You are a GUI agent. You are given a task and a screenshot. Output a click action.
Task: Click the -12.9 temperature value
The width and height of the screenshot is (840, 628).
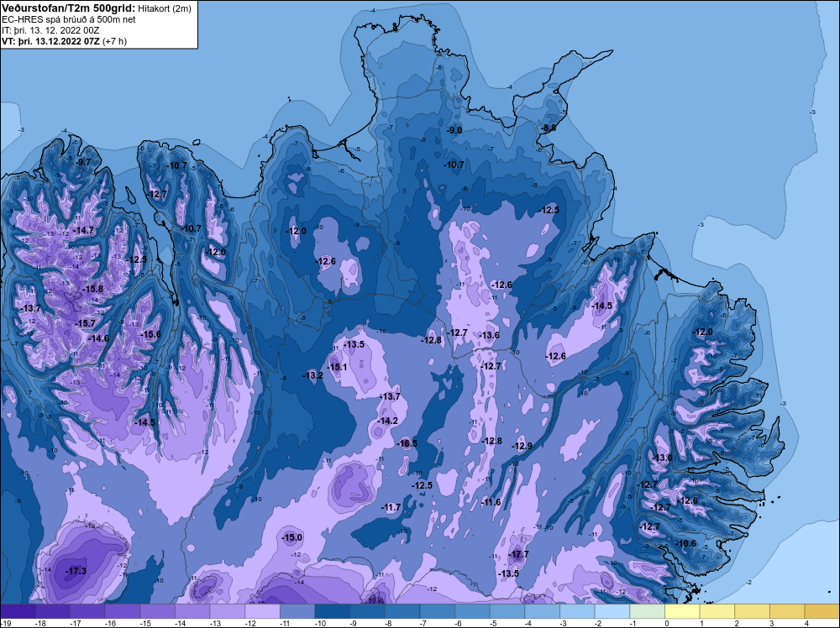tap(522, 446)
